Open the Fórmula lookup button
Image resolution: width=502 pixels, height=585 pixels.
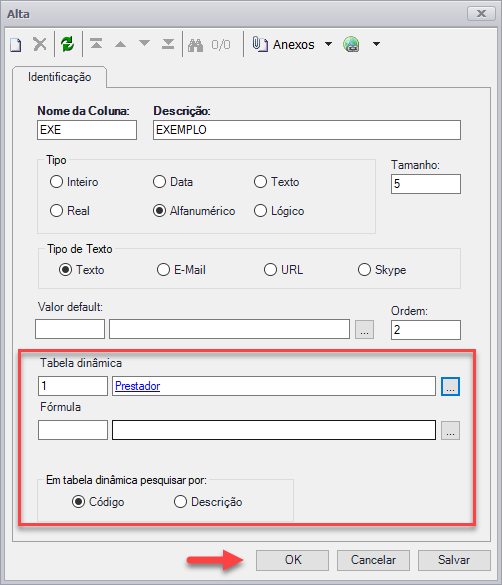[x=451, y=431]
